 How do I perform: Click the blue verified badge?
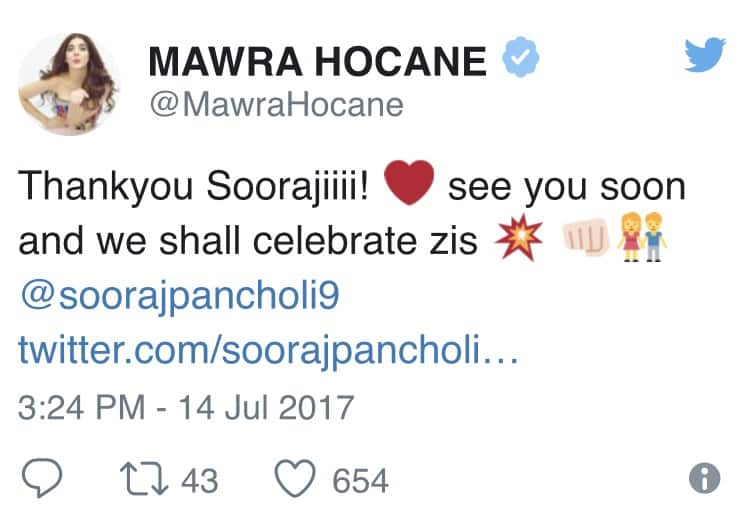click(520, 57)
